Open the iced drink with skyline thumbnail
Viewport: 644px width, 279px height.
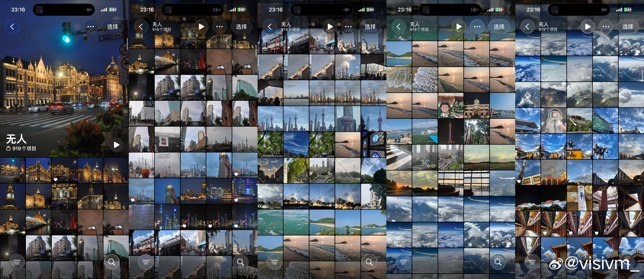pyautogui.click(x=141, y=165)
